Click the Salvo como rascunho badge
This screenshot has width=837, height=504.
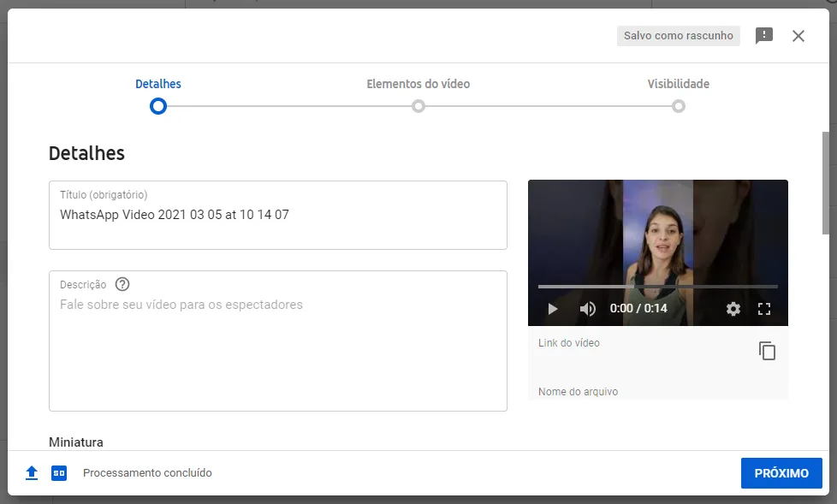coord(678,36)
